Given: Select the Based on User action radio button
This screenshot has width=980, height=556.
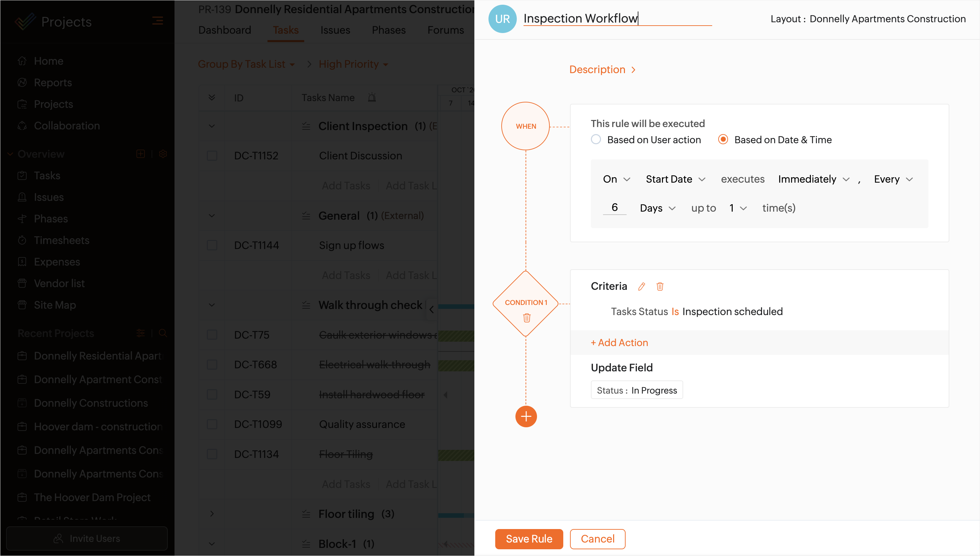Looking at the screenshot, I should click(596, 140).
